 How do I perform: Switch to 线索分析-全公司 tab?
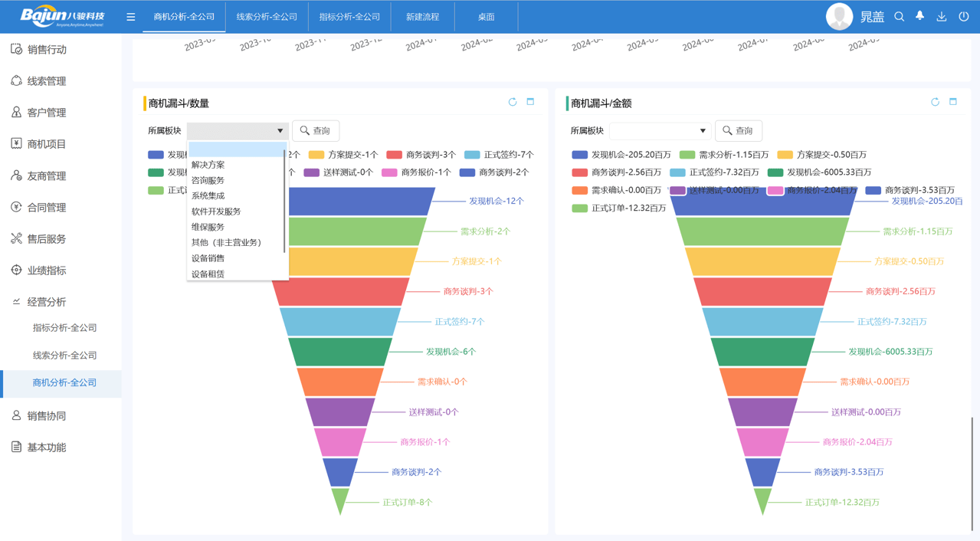[x=267, y=17]
